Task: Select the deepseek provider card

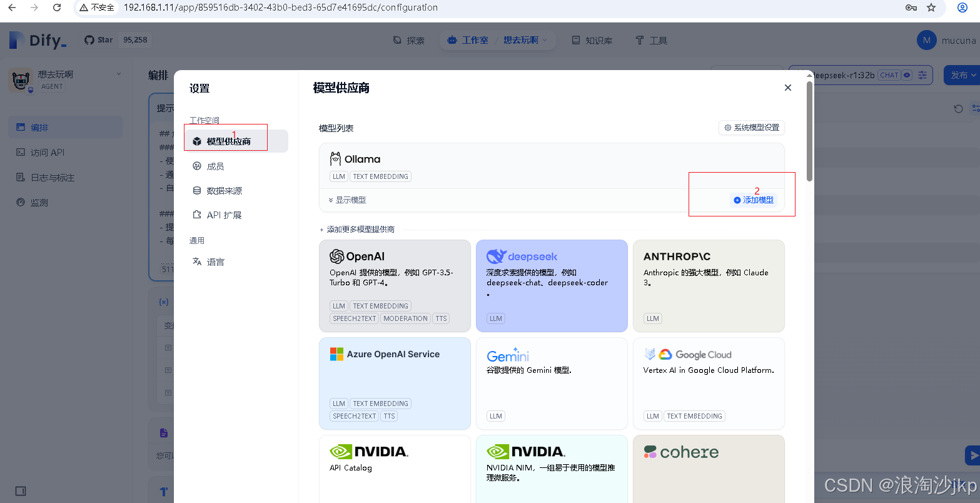Action: [x=552, y=286]
